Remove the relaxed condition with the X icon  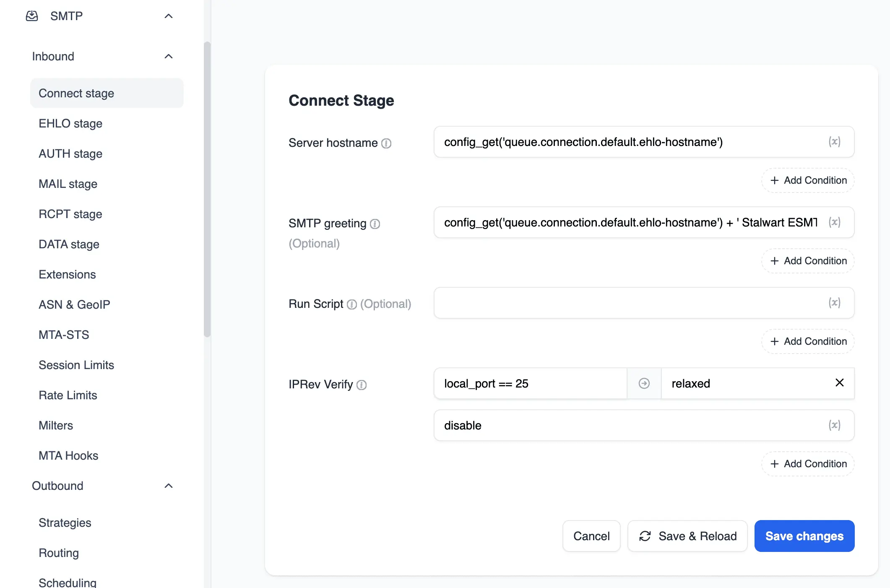(x=840, y=383)
